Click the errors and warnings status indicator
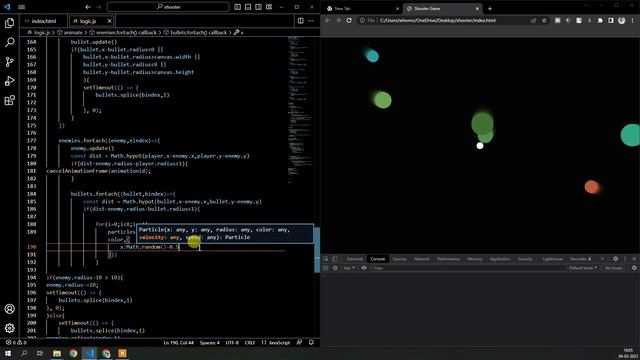Screen dimensions: 640x360 [x=16, y=342]
